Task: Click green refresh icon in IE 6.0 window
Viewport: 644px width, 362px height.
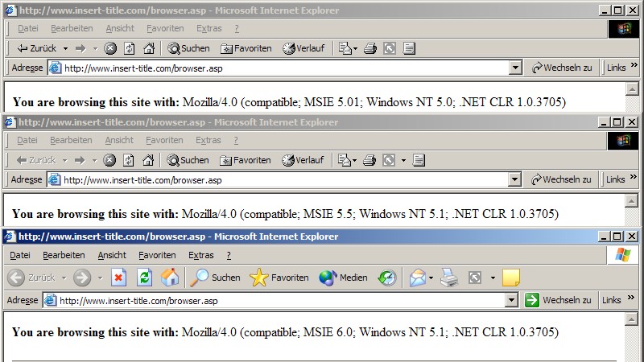Action: (x=144, y=278)
